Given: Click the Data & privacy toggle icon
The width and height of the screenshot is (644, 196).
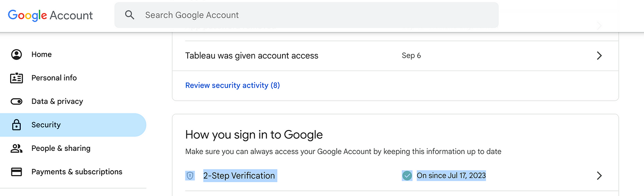Looking at the screenshot, I should [x=17, y=101].
